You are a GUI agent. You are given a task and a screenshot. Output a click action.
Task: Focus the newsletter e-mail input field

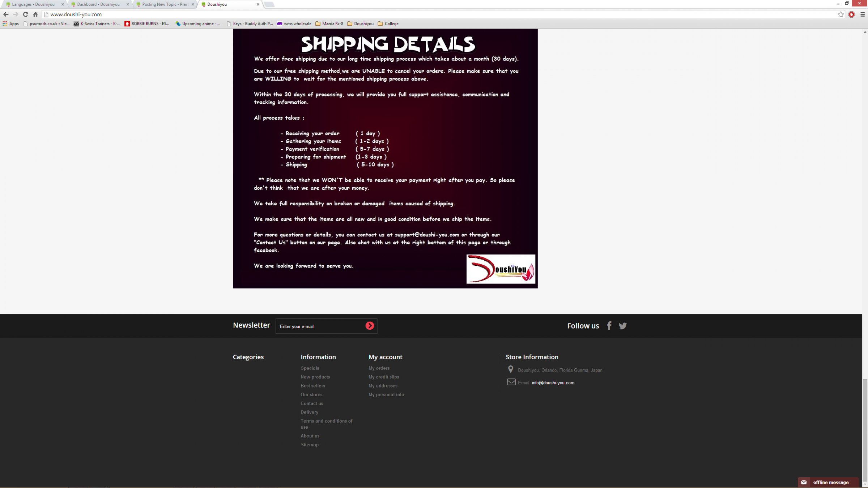point(320,326)
